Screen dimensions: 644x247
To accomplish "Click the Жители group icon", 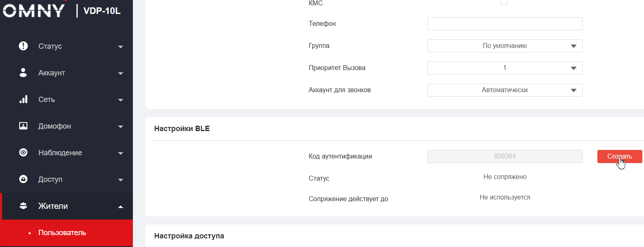I will [23, 206].
